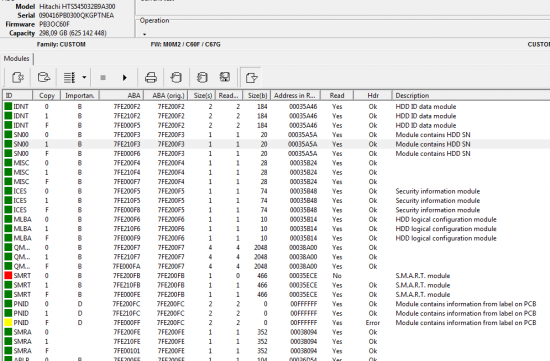Viewport: 550px width, 361px height.
Task: Click the green status square of ICES copy 0
Action: click(x=8, y=191)
